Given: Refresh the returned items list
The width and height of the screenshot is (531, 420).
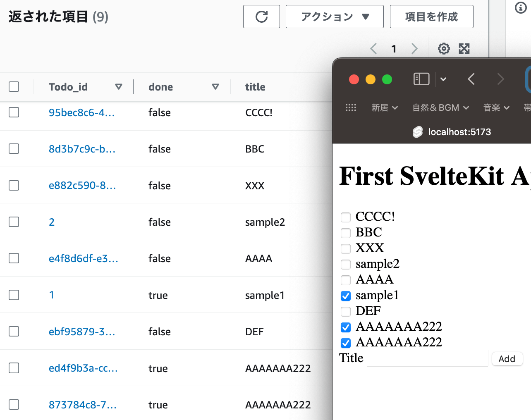Looking at the screenshot, I should [x=261, y=17].
